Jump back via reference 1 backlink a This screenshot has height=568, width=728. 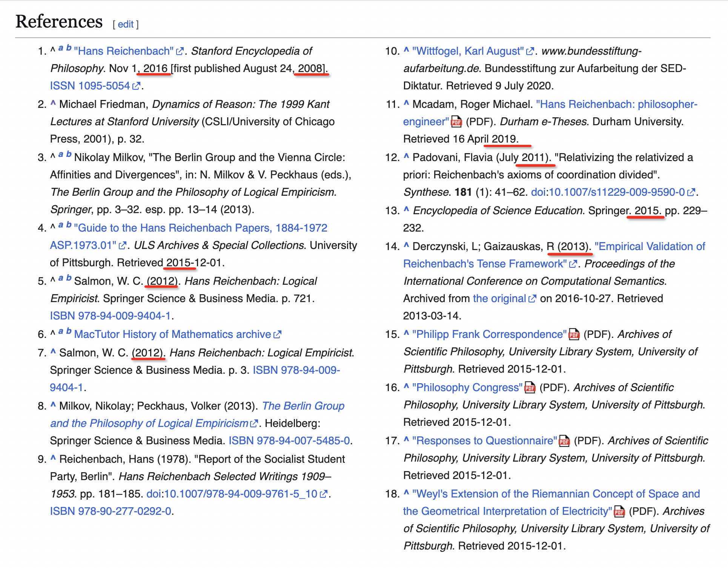pos(61,48)
